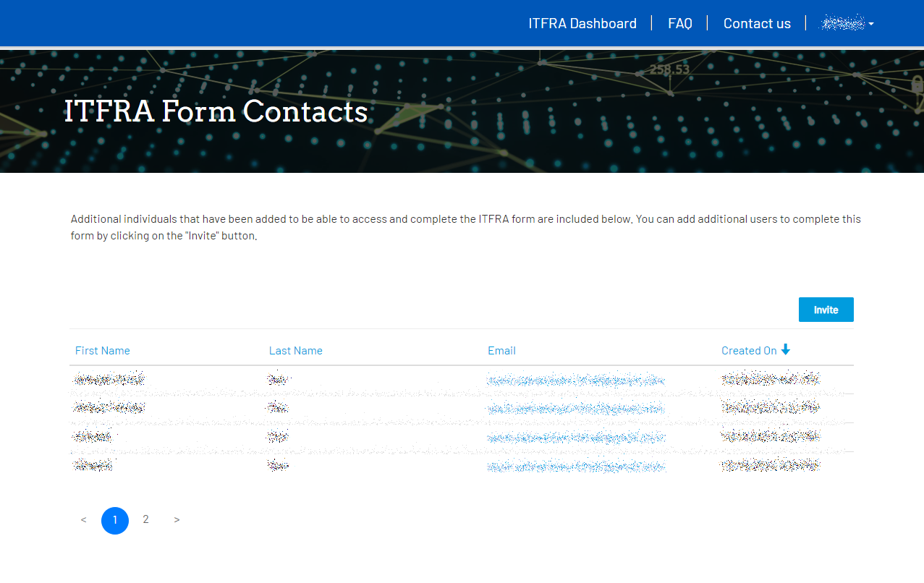Image resolution: width=924 pixels, height=583 pixels.
Task: Navigate to the ITFRA Dashboard menu item
Action: click(x=583, y=22)
